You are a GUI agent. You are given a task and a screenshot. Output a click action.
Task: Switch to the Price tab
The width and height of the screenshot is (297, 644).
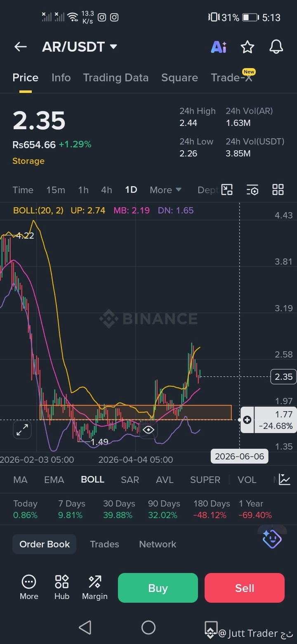[25, 78]
